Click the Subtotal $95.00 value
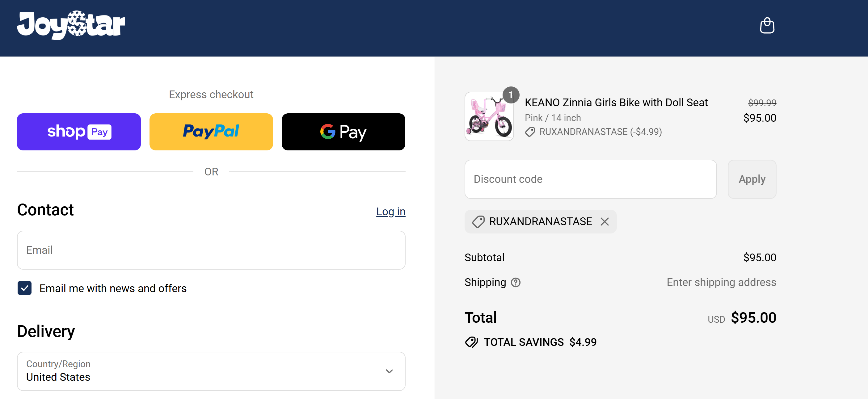This screenshot has height=399, width=868. pos(760,258)
